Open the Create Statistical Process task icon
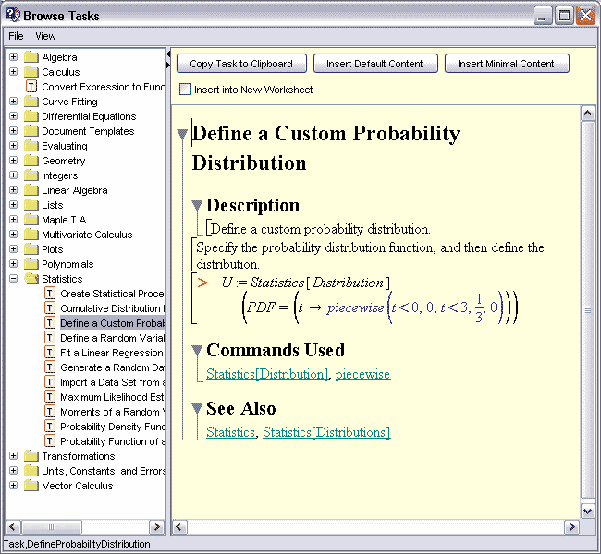The width and height of the screenshot is (601, 554). [x=49, y=294]
